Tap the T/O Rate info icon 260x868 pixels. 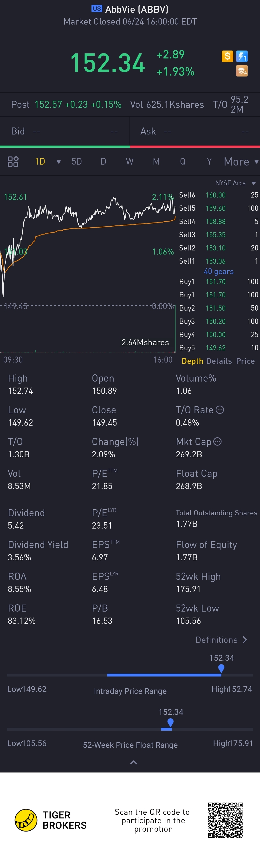tap(220, 410)
